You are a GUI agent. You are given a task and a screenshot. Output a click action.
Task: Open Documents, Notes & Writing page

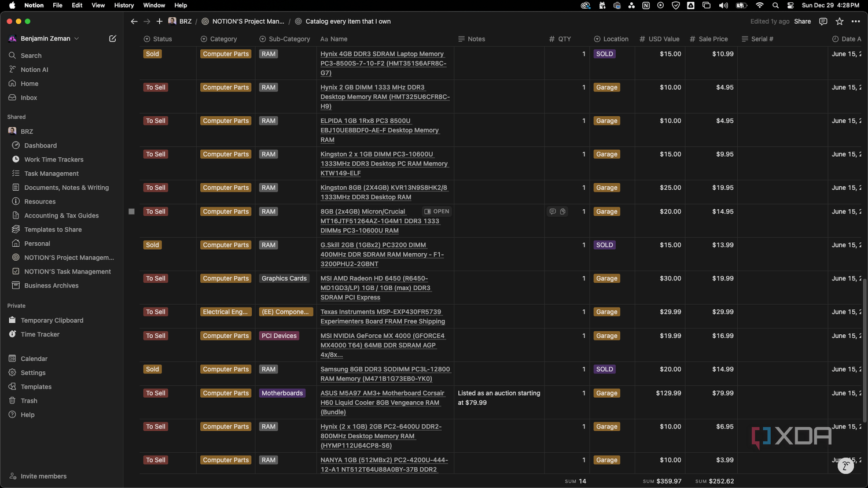tap(67, 187)
